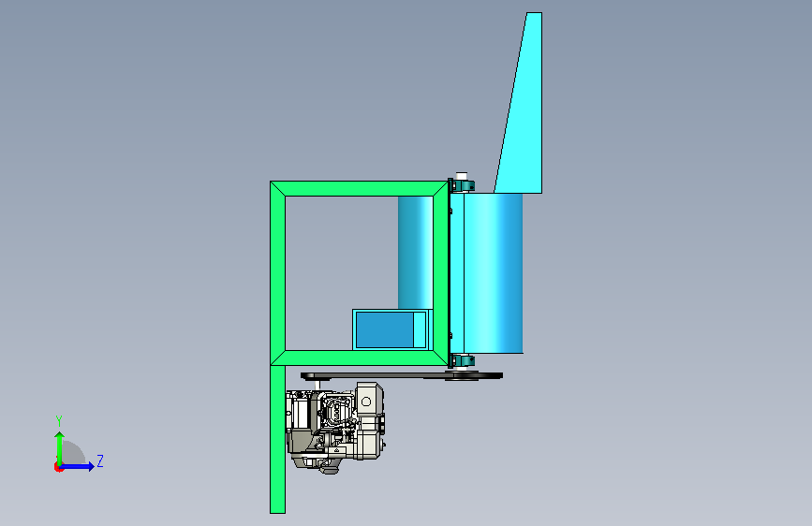Click the blue Z axis of the orientation triad
Screen dimensions: 812x526
click(x=78, y=466)
